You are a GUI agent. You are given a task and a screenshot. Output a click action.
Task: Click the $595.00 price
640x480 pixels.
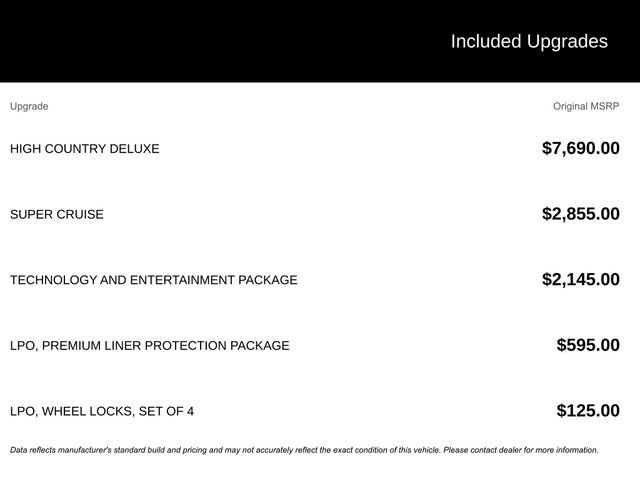pyautogui.click(x=588, y=345)
